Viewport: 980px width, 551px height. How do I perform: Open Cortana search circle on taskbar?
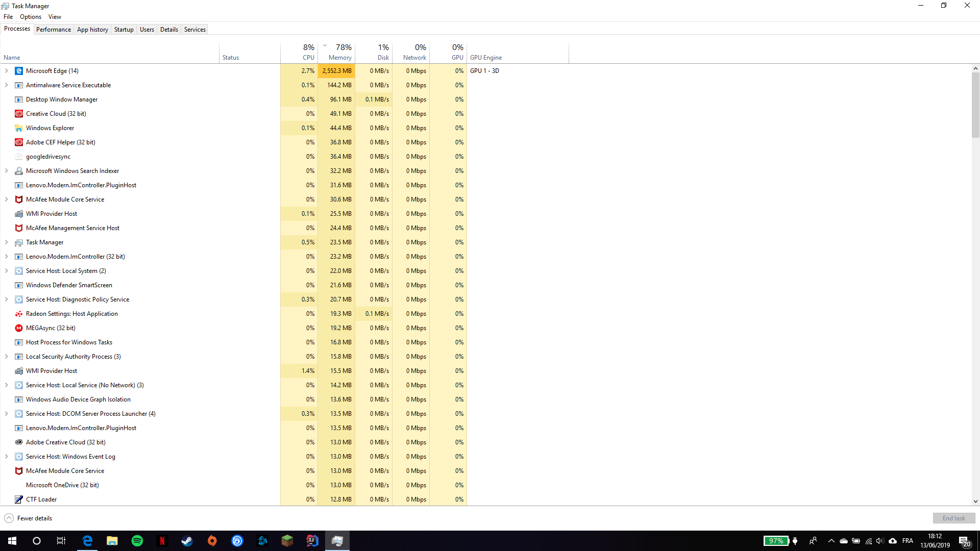[37, 541]
